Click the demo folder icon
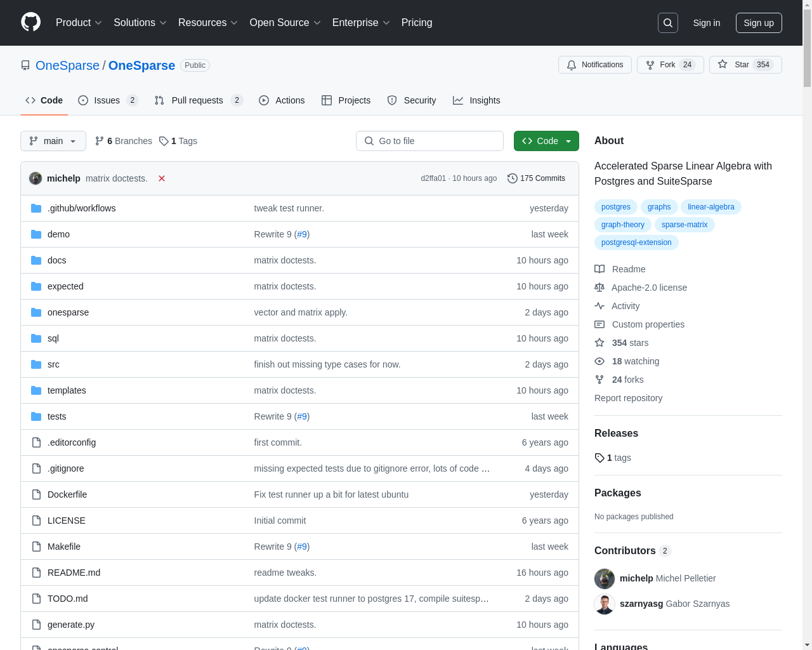812x650 pixels. click(36, 234)
